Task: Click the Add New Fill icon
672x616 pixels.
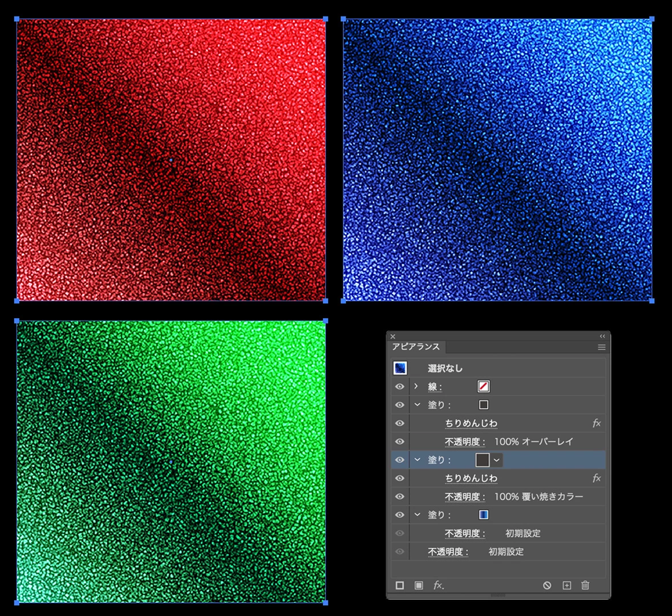Action: [x=419, y=585]
